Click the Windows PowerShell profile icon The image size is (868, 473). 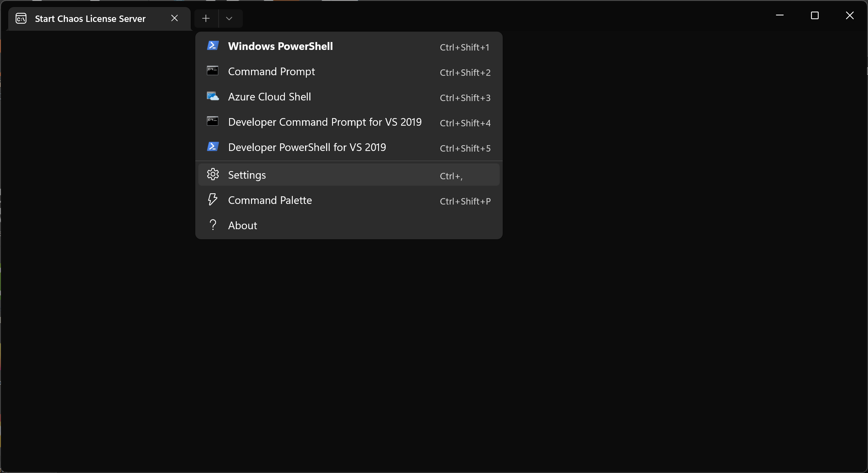[x=213, y=45]
